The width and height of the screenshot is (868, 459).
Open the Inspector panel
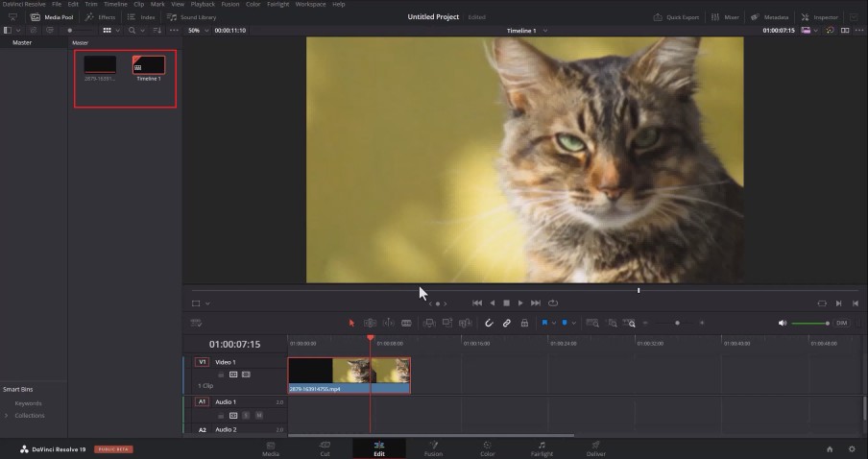tap(819, 17)
